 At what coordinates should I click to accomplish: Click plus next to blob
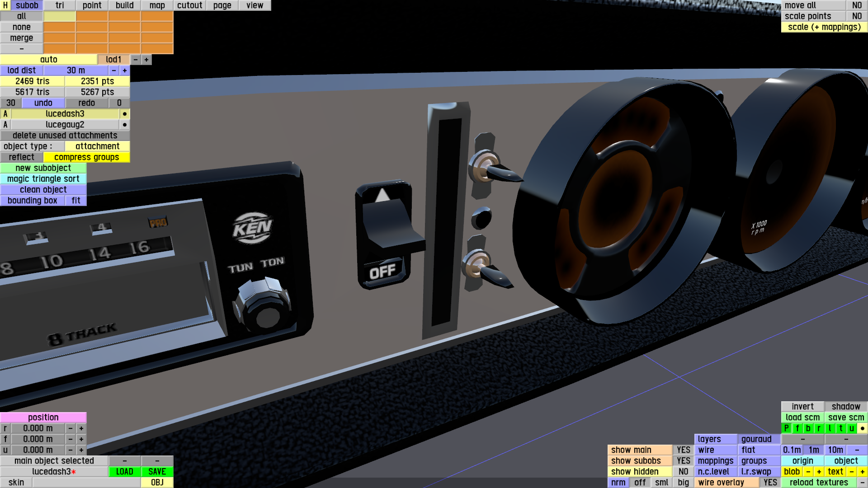(819, 471)
